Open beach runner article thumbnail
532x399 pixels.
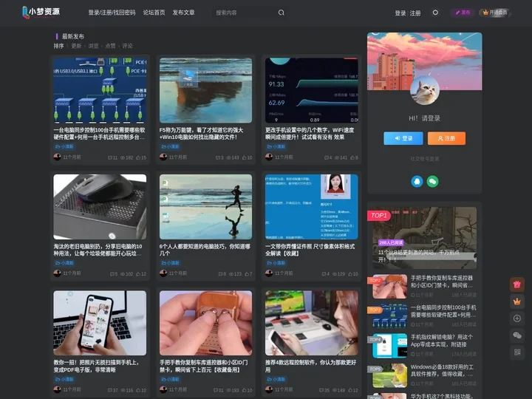click(205, 207)
